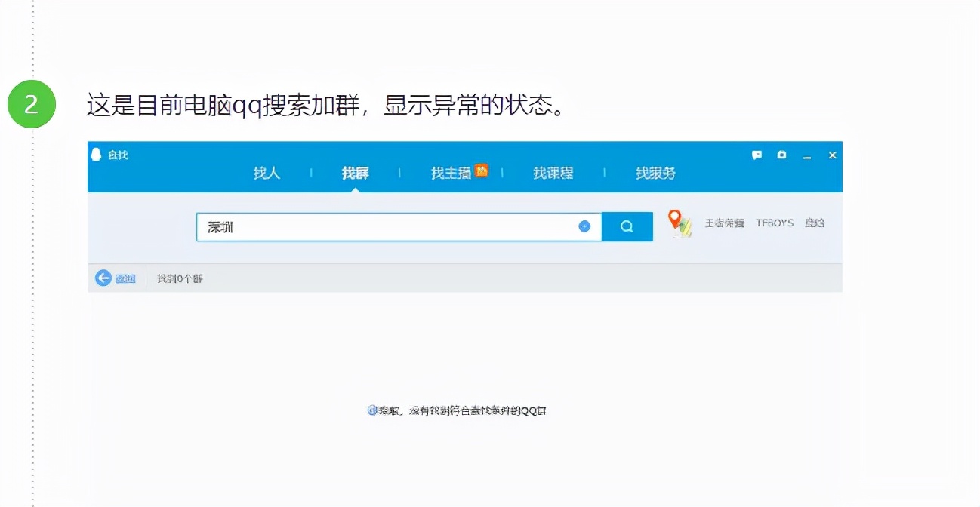Search the hot keyword 王者荣耀
Viewport: 980px width, 507px height.
pyautogui.click(x=723, y=223)
